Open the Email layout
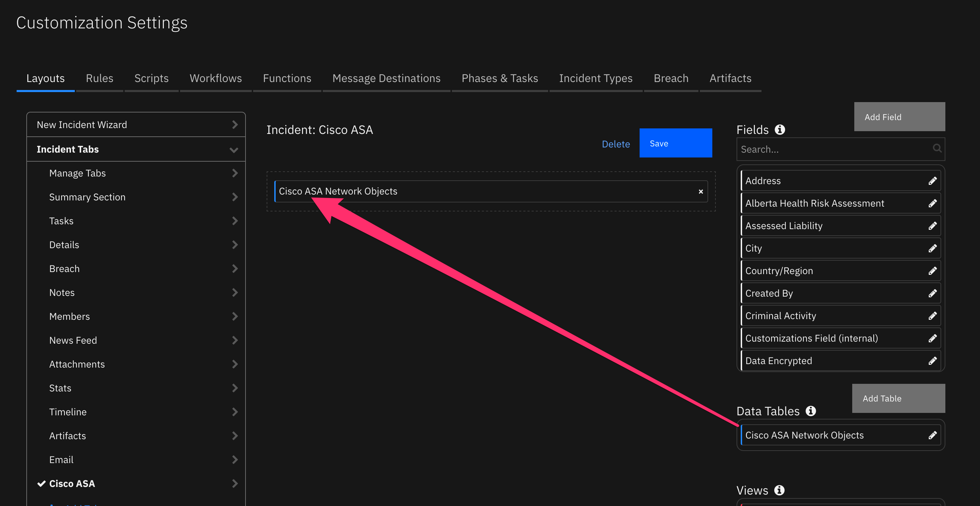 point(136,460)
